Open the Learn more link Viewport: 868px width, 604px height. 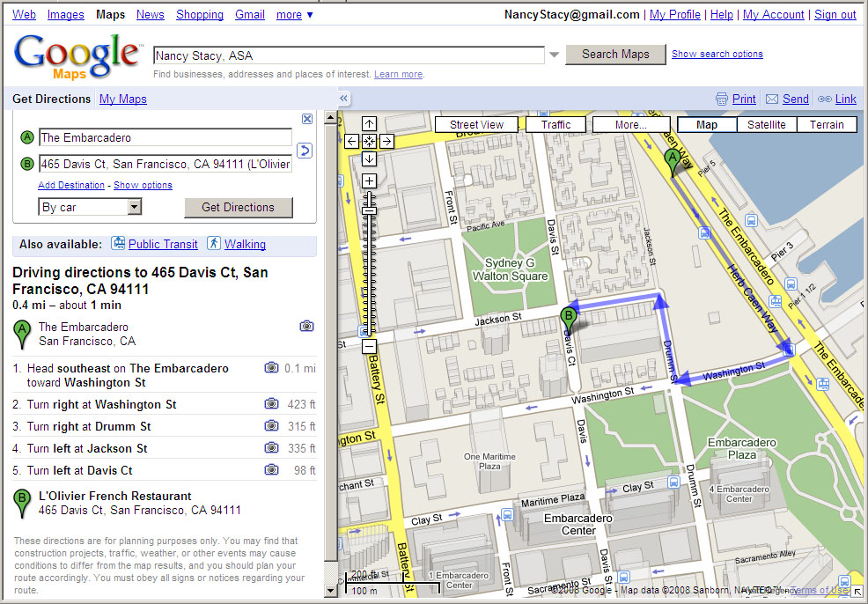click(399, 74)
